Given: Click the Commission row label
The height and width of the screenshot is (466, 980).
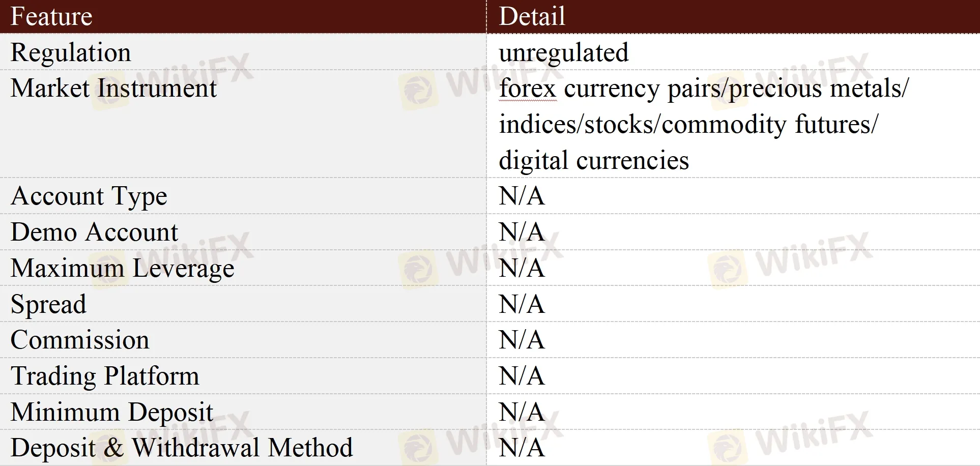Looking at the screenshot, I should (80, 340).
